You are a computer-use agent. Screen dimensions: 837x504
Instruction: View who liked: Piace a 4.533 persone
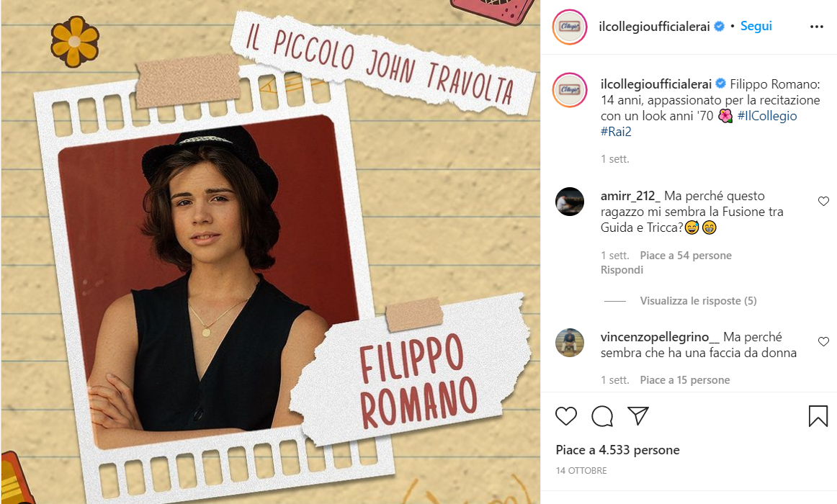click(617, 450)
